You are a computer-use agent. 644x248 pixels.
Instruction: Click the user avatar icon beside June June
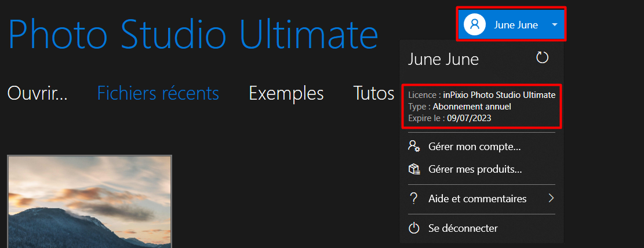475,24
